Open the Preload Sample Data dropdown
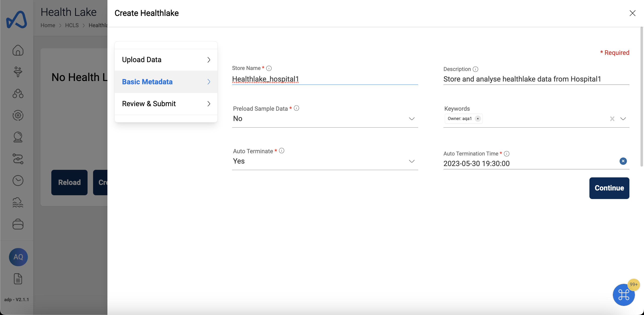The height and width of the screenshot is (315, 644). (325, 119)
